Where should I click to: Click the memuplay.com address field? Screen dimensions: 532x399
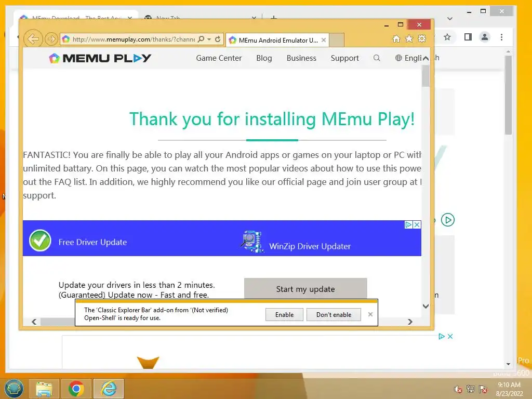point(134,39)
